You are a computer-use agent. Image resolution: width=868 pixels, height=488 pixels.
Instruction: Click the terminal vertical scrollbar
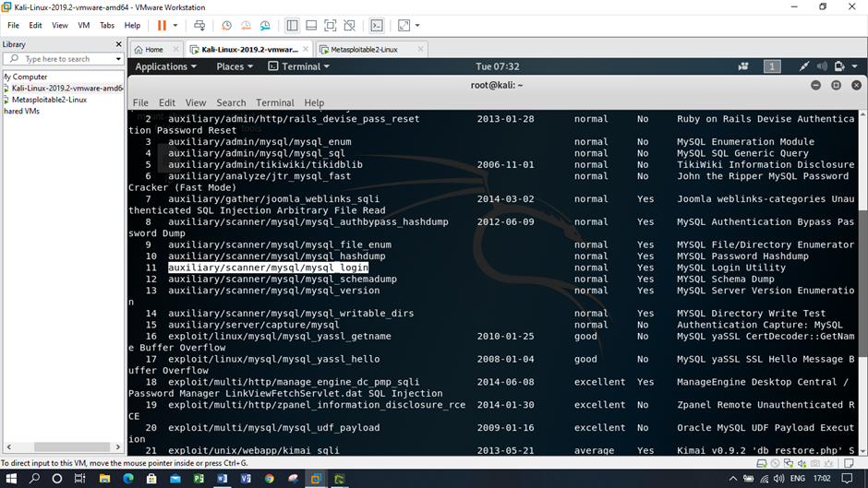point(863,283)
